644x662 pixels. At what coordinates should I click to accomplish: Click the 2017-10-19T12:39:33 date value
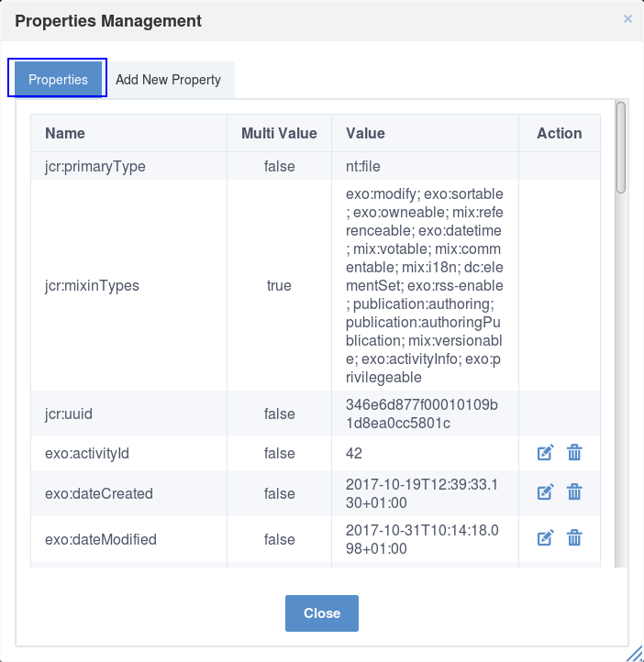(x=422, y=493)
